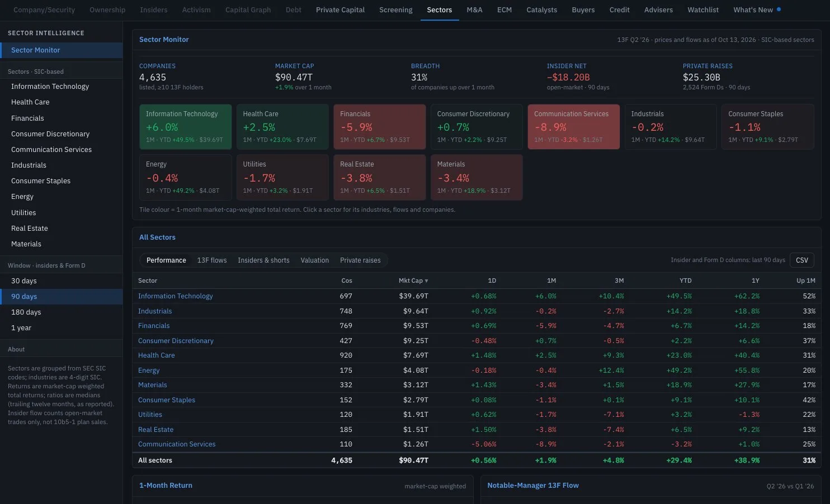Open Consumer Discretionary in the sidebar
This screenshot has height=504, width=830.
(x=62, y=134)
